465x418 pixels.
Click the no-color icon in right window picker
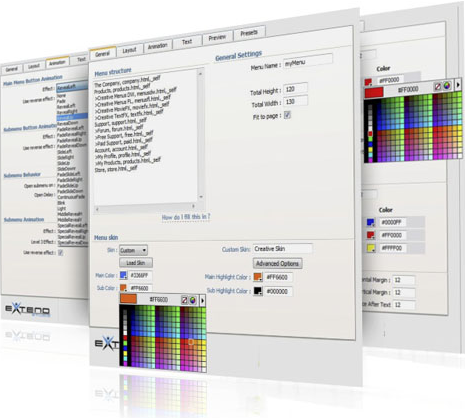pyautogui.click(x=438, y=87)
